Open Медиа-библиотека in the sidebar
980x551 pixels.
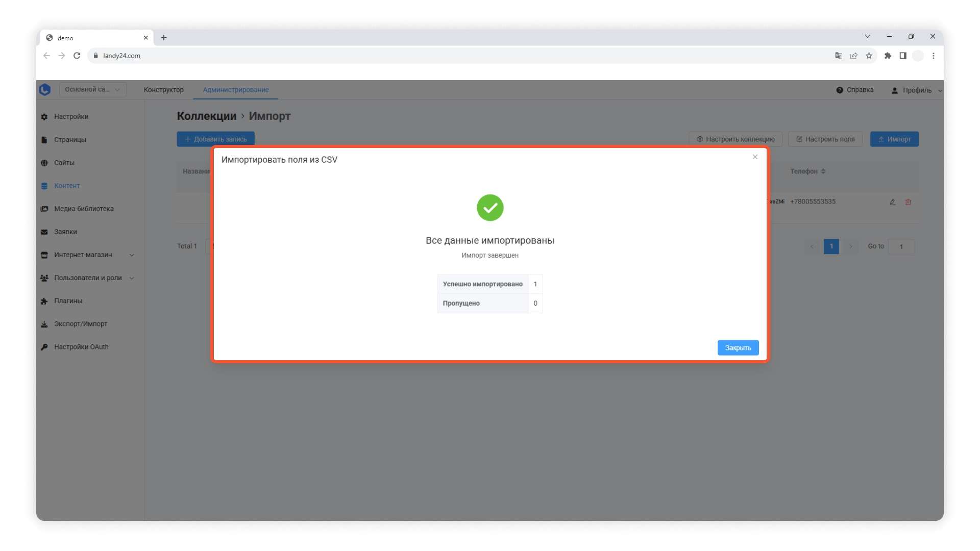84,209
